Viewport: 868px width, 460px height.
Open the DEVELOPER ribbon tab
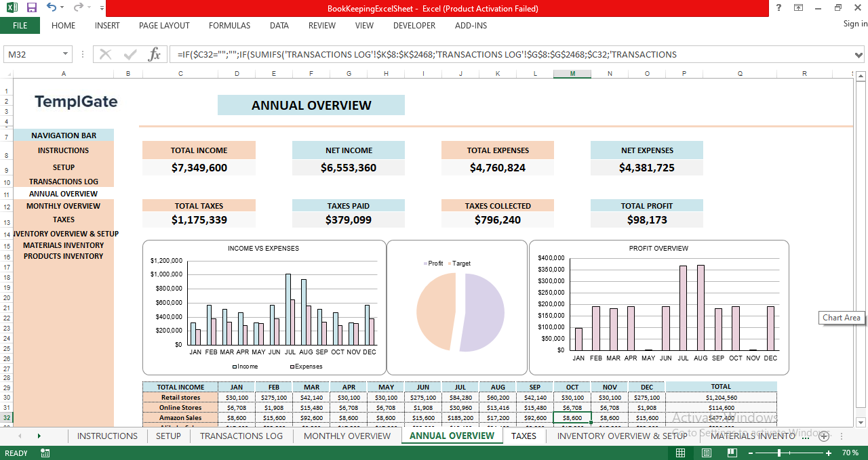[x=414, y=26]
